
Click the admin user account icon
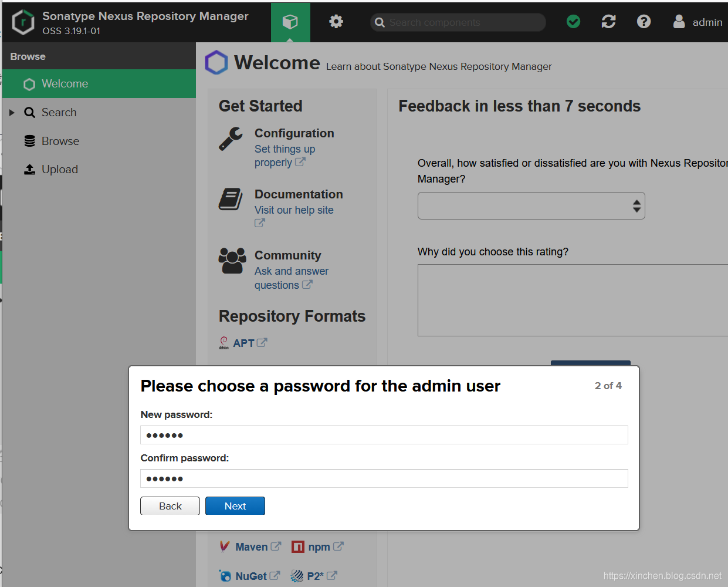tap(679, 22)
